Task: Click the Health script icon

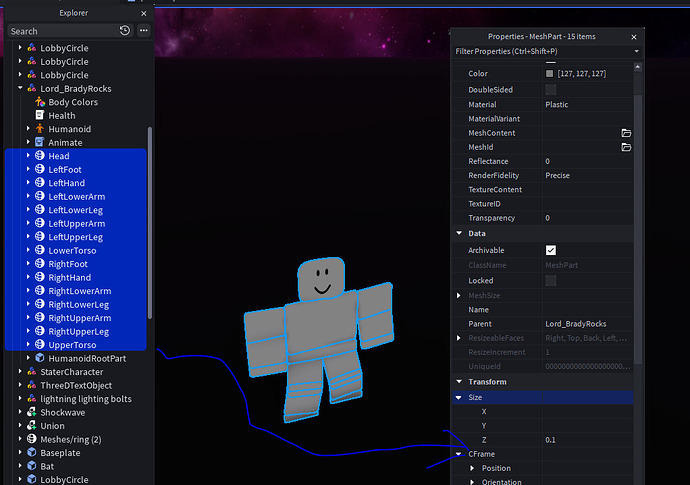Action: pyautogui.click(x=39, y=116)
